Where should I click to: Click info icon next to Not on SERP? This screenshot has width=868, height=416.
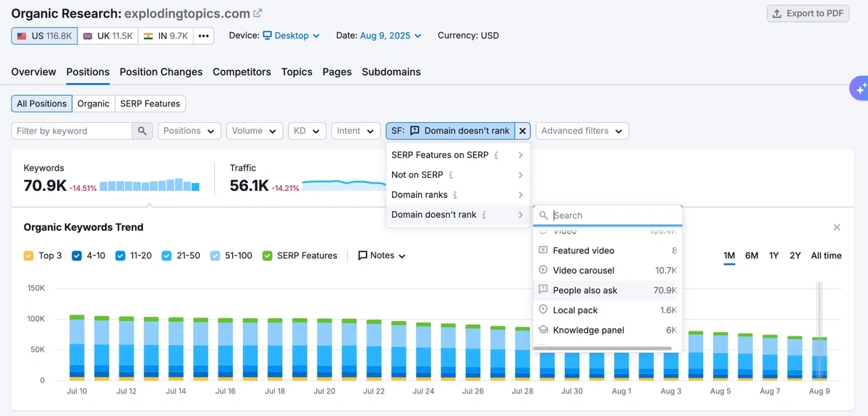click(451, 175)
